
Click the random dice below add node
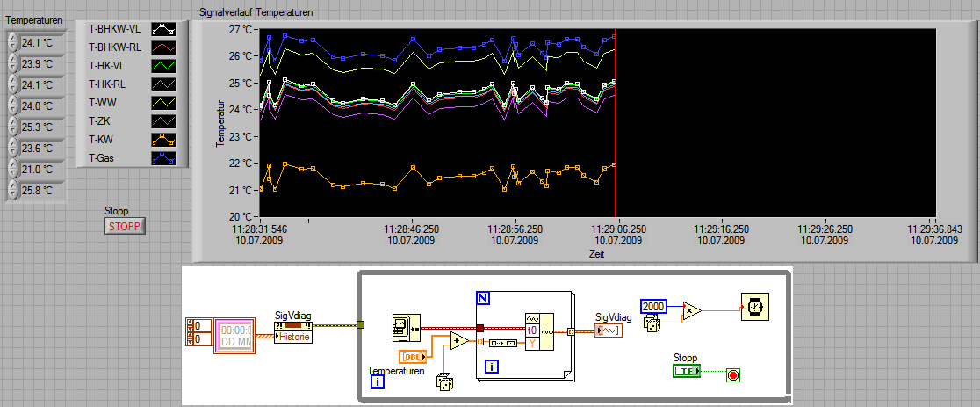(x=445, y=383)
